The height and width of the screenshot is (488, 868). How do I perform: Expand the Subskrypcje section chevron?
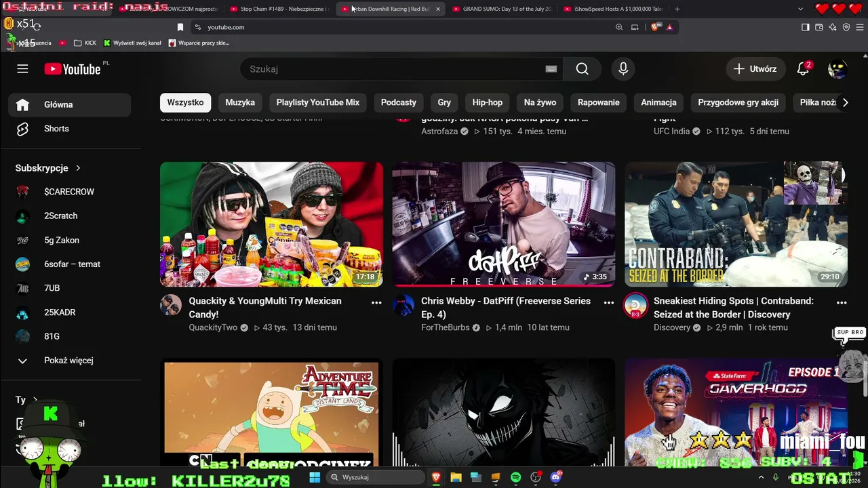[78, 168]
